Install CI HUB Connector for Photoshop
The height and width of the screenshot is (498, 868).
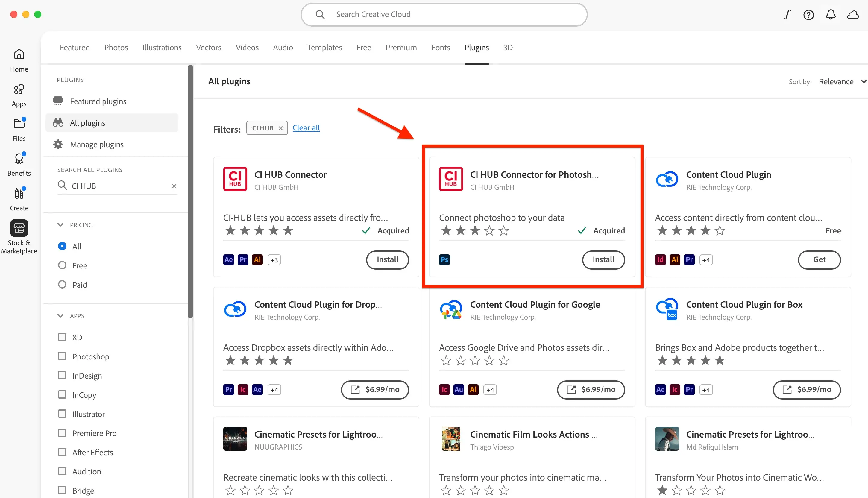coord(603,259)
